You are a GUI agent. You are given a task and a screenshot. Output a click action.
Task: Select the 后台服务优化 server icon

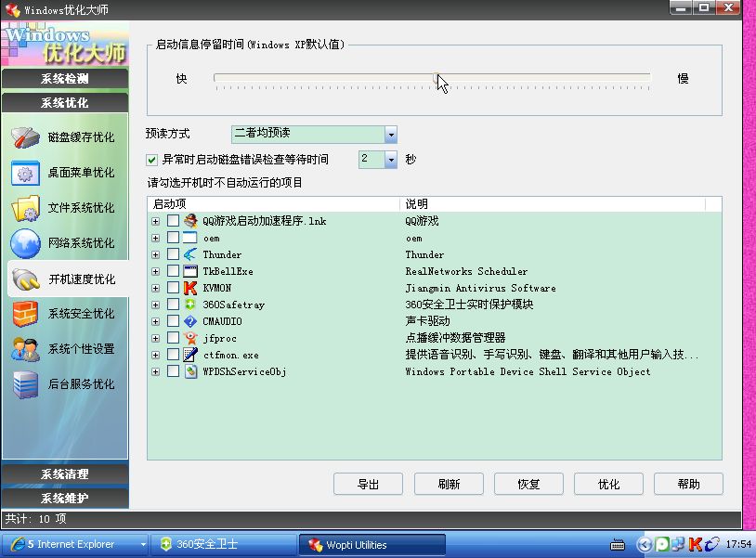(x=25, y=384)
